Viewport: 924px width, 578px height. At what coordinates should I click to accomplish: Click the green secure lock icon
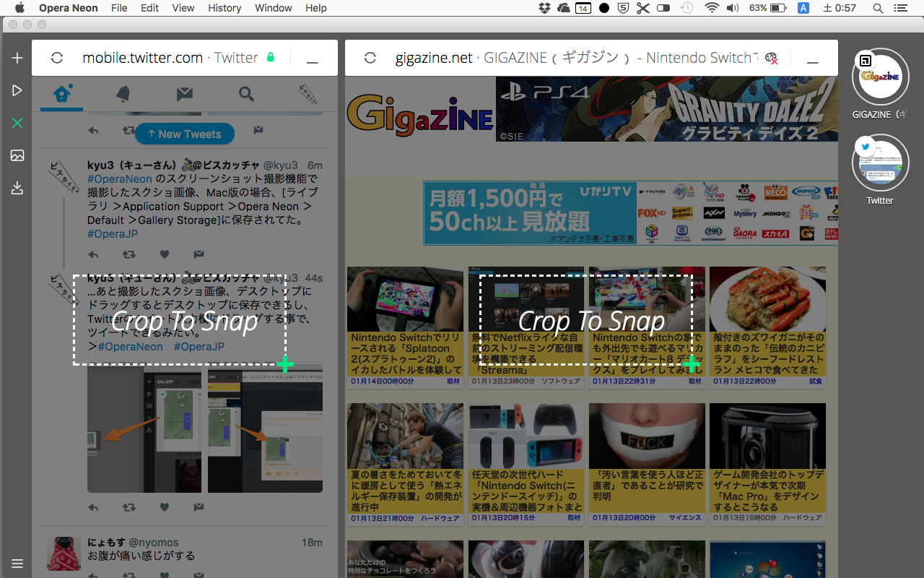tap(271, 57)
